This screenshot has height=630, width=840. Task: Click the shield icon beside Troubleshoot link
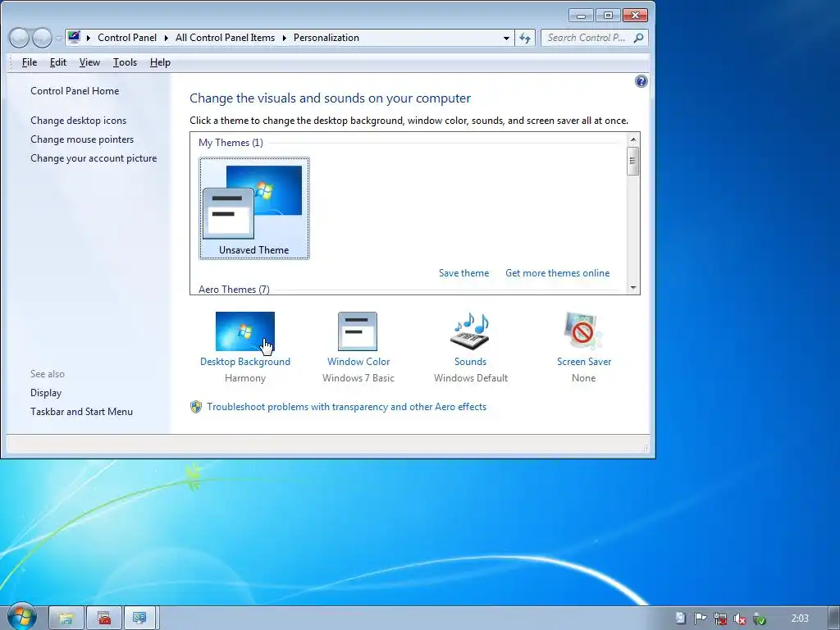click(x=196, y=407)
